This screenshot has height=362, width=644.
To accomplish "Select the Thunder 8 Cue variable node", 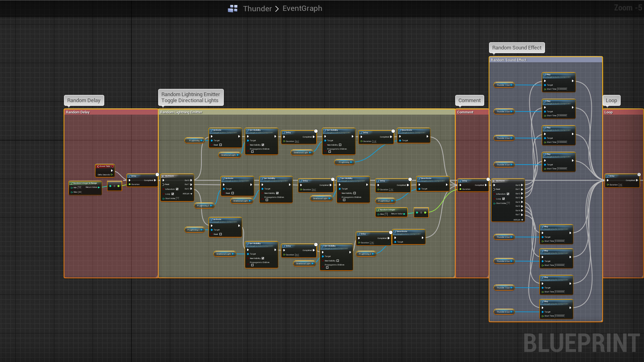I will pos(504,312).
